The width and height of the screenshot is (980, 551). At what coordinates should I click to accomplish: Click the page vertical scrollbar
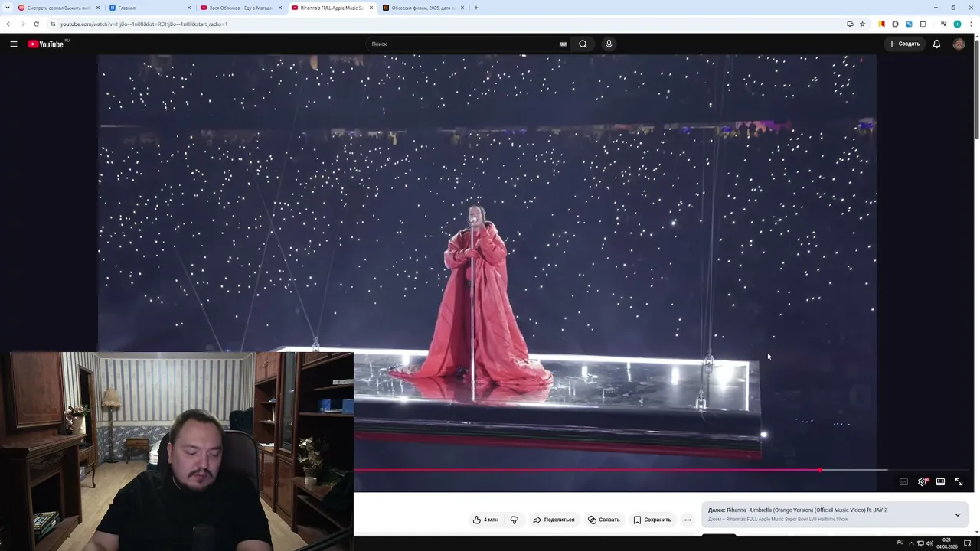[976, 88]
